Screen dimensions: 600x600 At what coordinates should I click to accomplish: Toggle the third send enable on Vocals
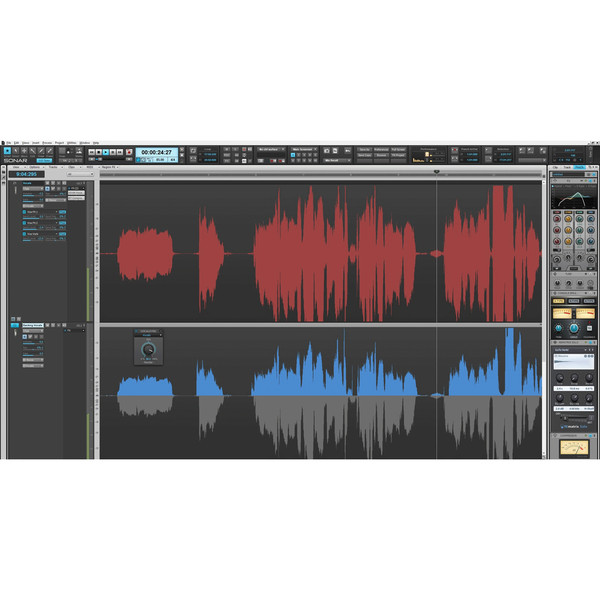[x=24, y=234]
